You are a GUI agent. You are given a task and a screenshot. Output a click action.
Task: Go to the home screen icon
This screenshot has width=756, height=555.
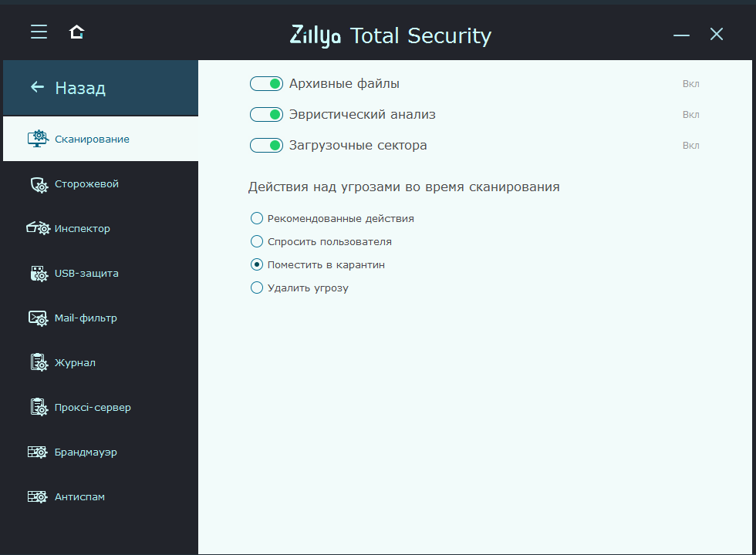[76, 32]
